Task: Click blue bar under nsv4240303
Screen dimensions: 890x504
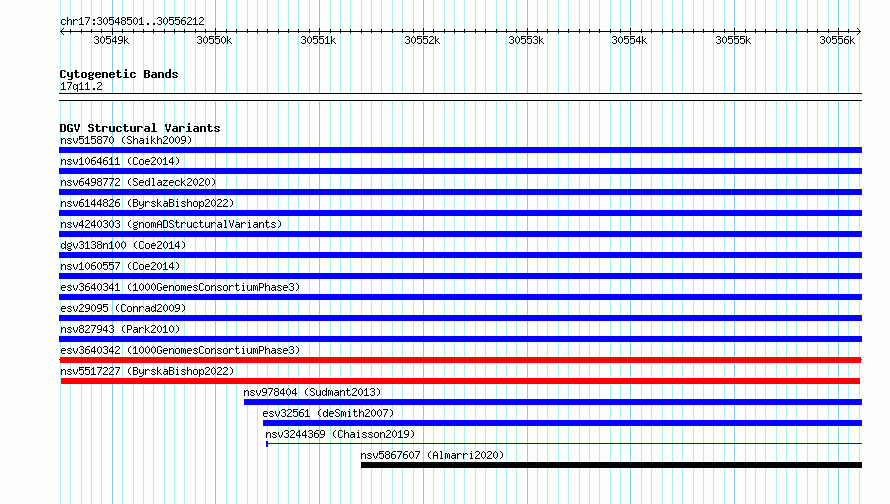Action: [x=460, y=234]
